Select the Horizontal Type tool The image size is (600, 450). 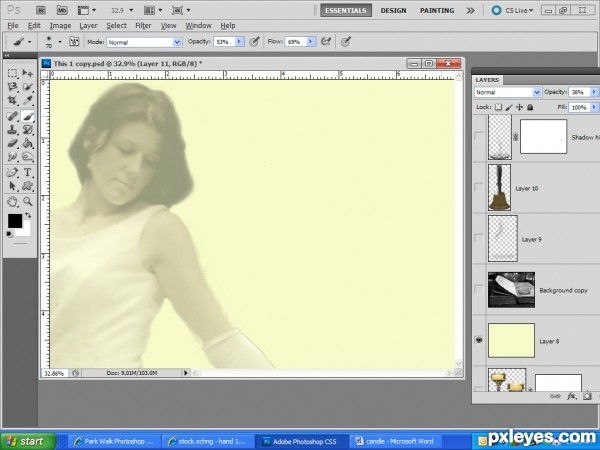[x=28, y=172]
